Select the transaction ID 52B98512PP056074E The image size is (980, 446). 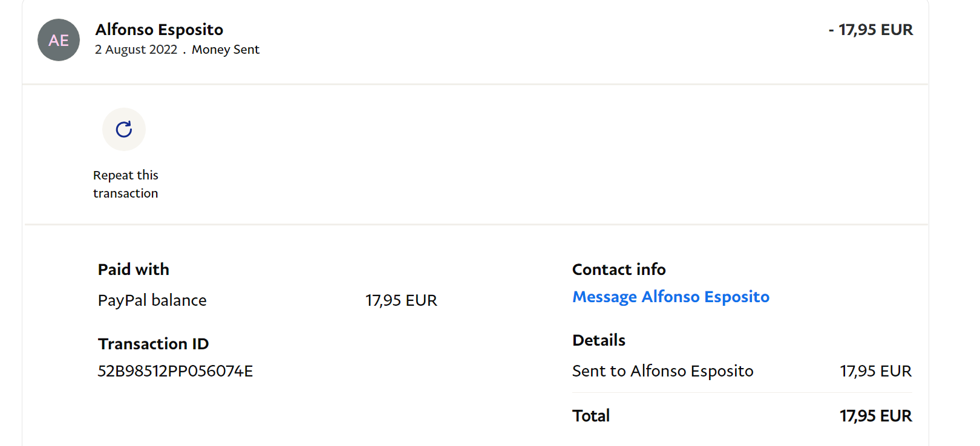click(x=175, y=371)
